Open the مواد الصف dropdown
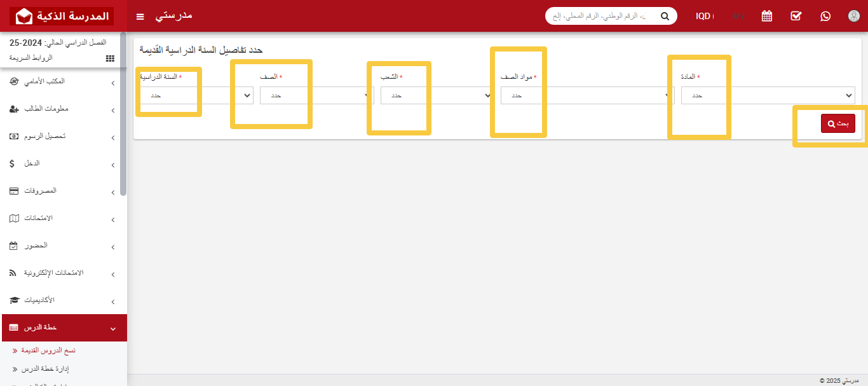 pyautogui.click(x=587, y=95)
